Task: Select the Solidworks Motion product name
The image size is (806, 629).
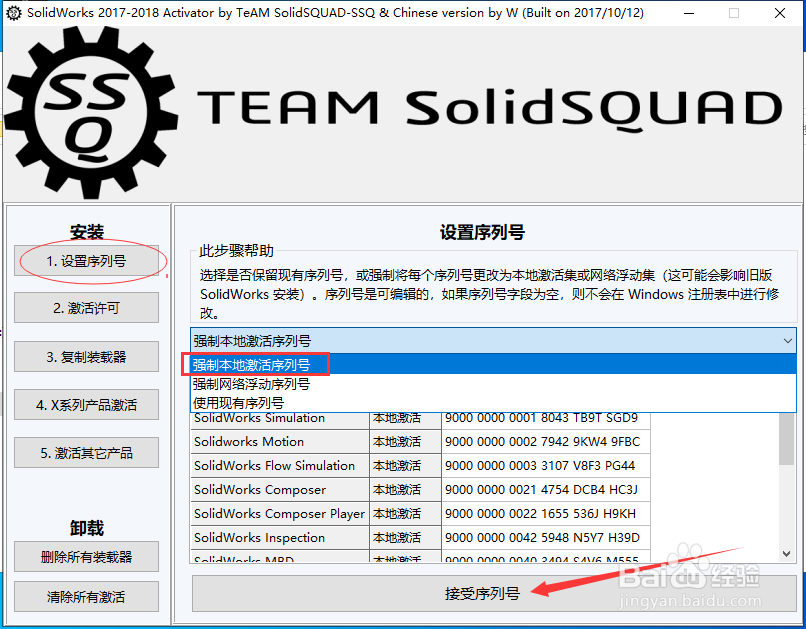Action: (x=280, y=441)
